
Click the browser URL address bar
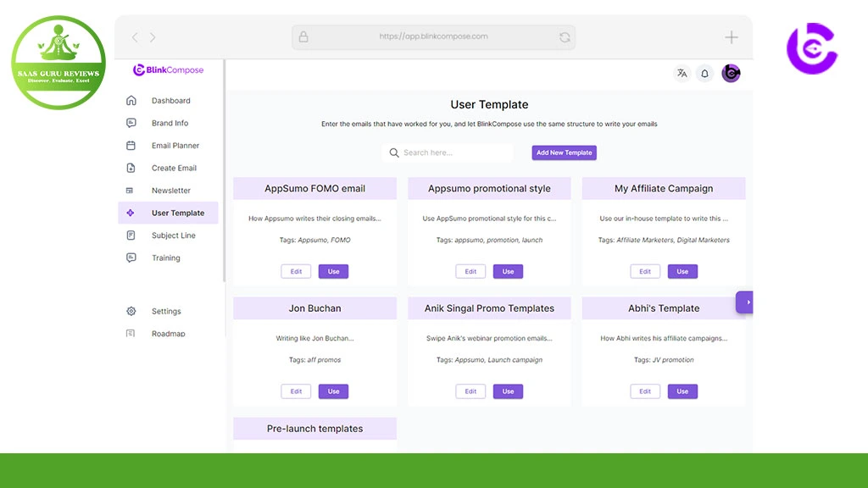[433, 37]
